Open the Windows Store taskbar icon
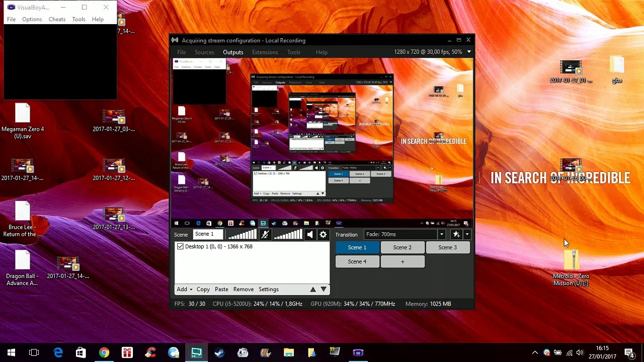Screen dimensions: 644x362 pos(80,352)
